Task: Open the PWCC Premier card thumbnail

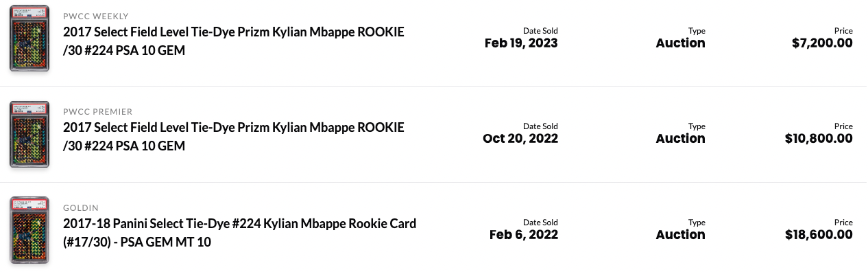Action: (29, 135)
